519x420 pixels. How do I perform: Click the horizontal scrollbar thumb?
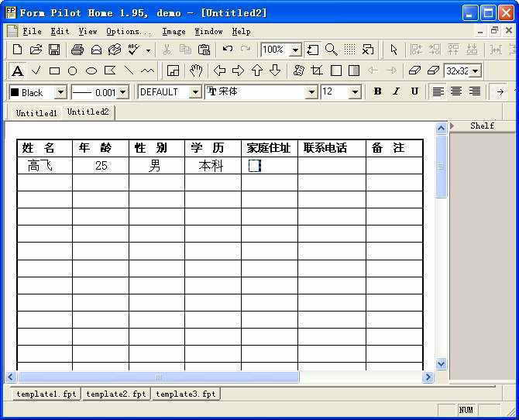pyautogui.click(x=158, y=377)
